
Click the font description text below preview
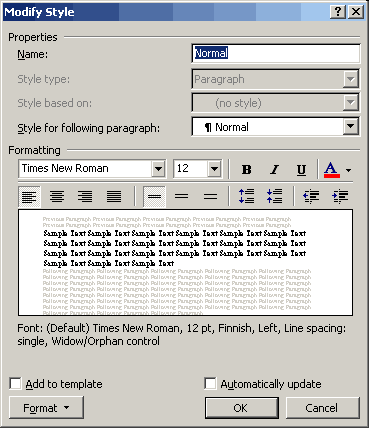coord(182,335)
